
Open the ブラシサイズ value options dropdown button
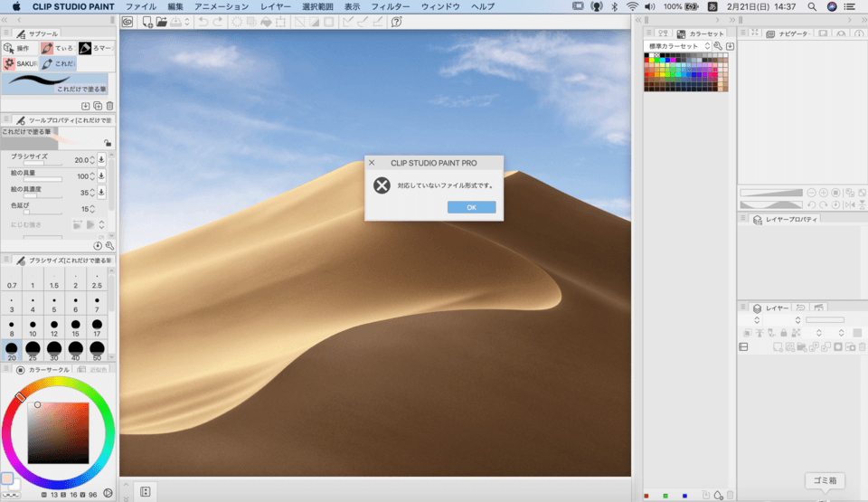tap(101, 160)
